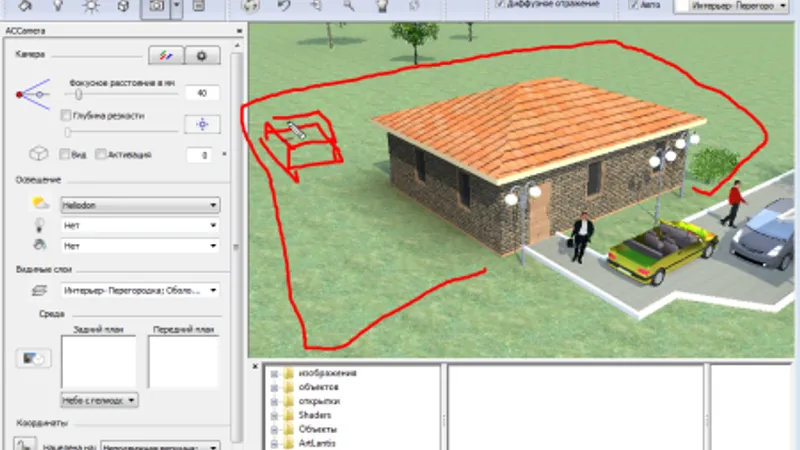
Task: Expand the Shaders folder node
Action: click(x=274, y=415)
